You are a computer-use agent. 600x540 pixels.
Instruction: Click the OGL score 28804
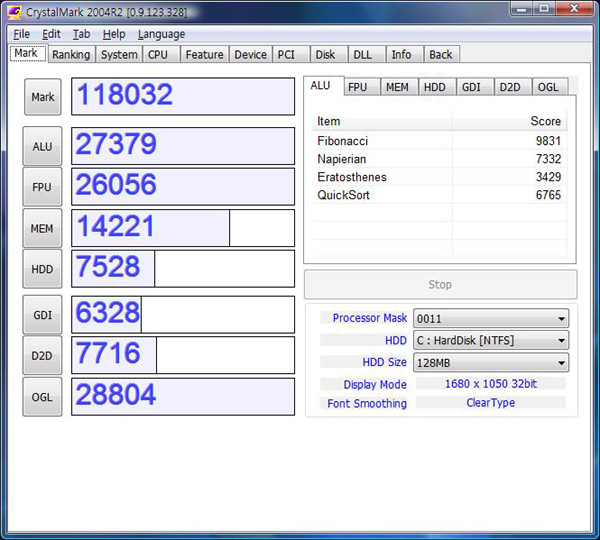183,397
